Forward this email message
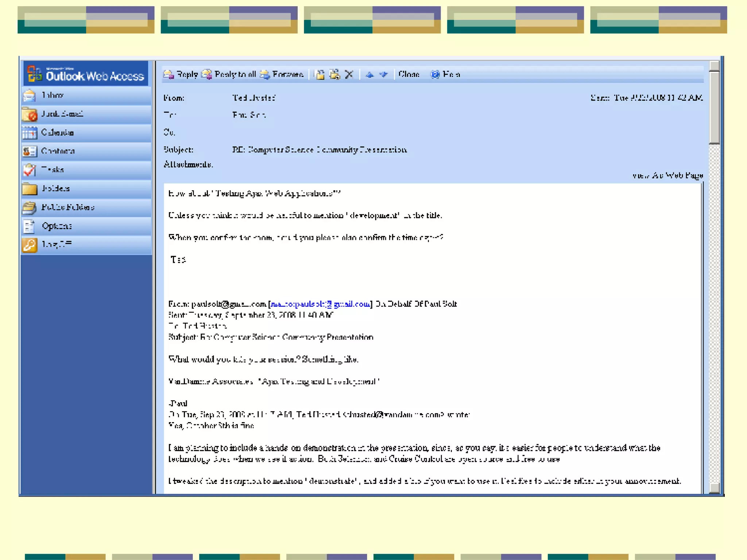 282,74
